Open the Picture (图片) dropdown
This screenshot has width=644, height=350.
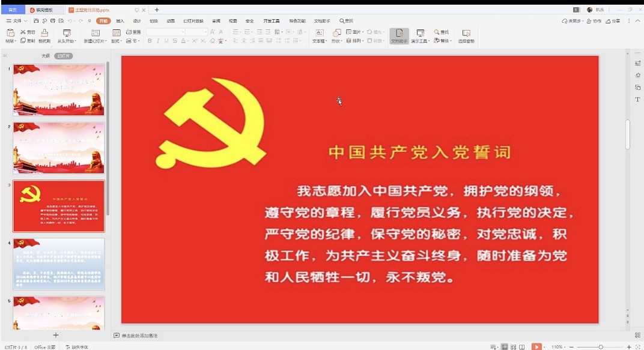pyautogui.click(x=355, y=32)
